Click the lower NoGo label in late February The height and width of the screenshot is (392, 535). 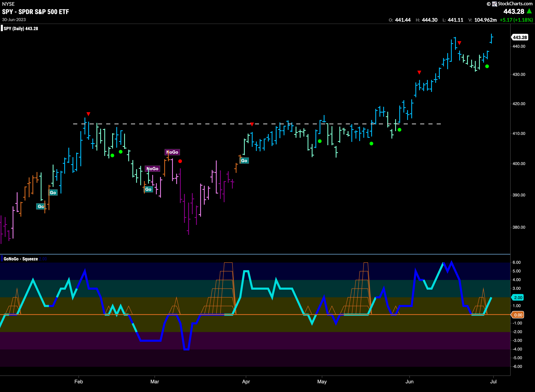[x=152, y=169]
